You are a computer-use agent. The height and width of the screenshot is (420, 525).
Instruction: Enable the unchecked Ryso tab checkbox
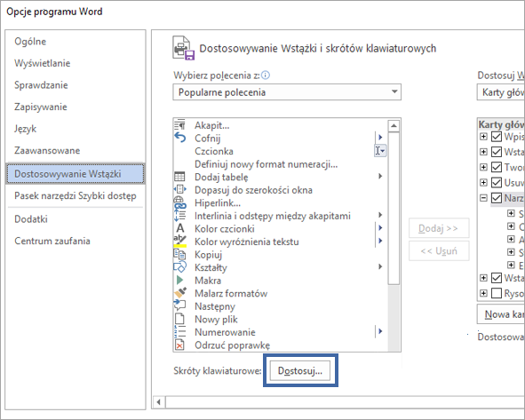point(497,294)
